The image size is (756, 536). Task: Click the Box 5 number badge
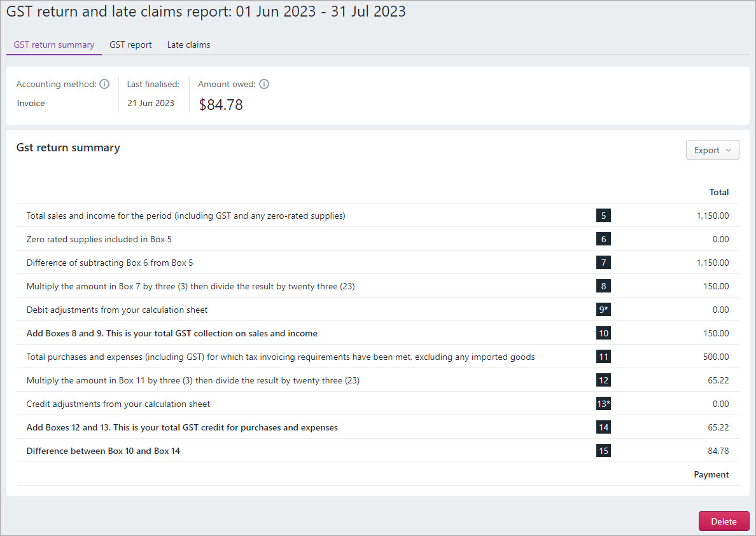(603, 215)
